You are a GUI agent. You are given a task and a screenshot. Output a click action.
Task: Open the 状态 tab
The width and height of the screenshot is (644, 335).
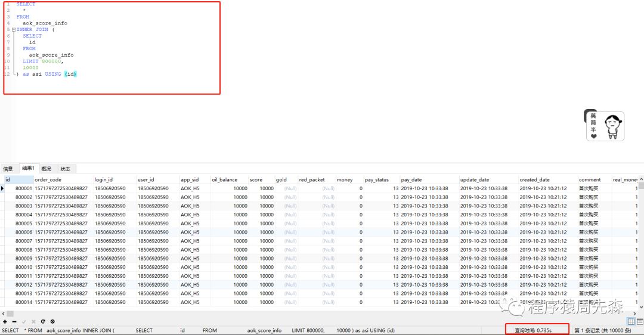coord(66,169)
